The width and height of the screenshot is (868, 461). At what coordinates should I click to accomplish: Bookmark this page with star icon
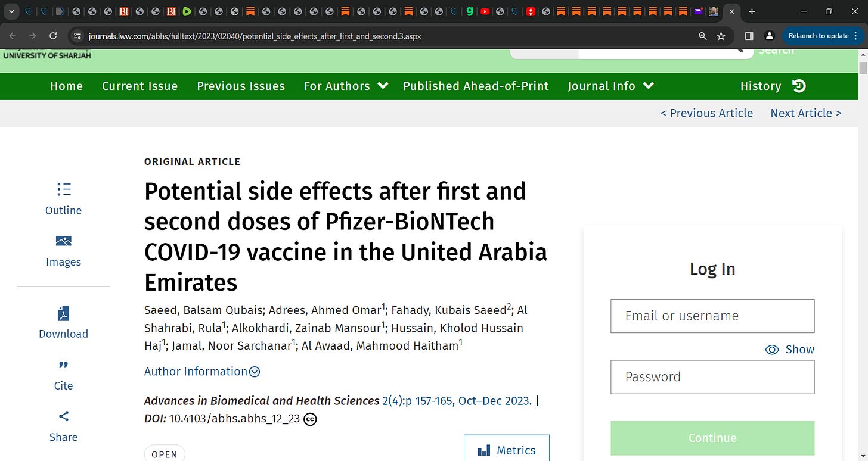(721, 36)
